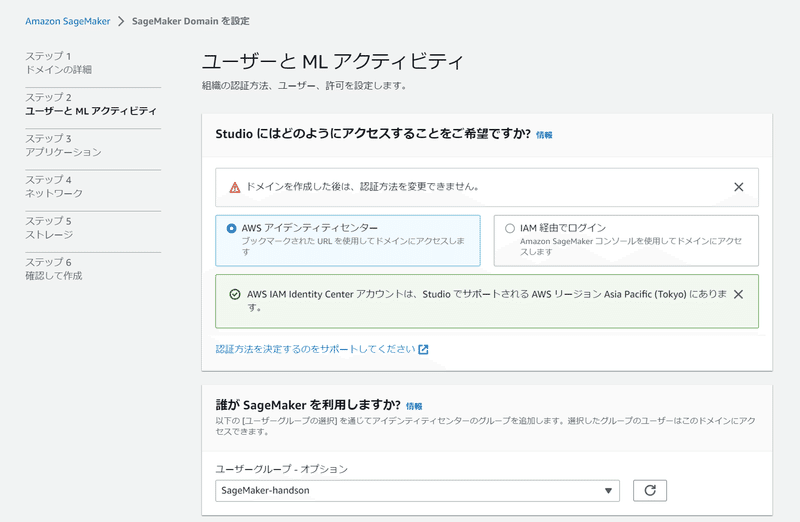Click the ユーザーと ML アクティビティ page heading
Image resolution: width=800 pixels, height=522 pixels.
pyautogui.click(x=333, y=62)
